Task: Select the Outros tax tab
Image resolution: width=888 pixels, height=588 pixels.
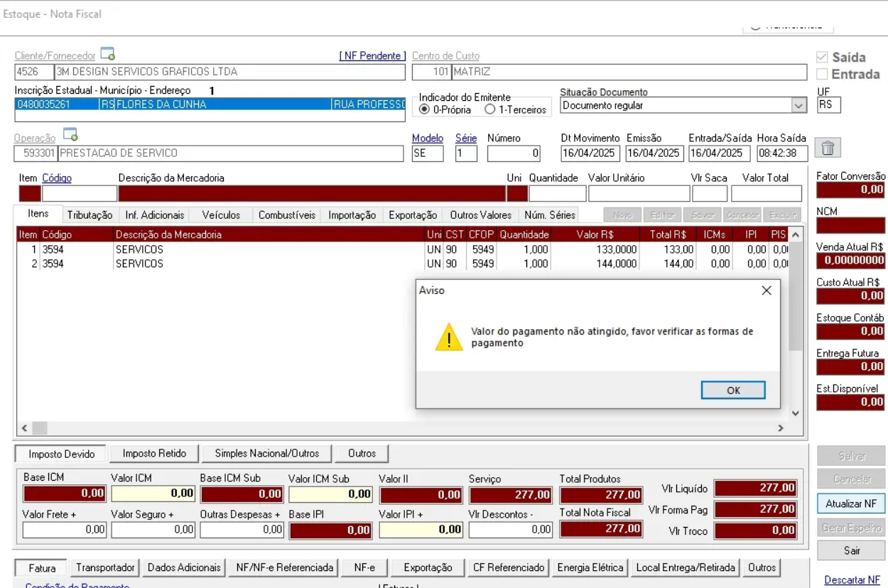Action: pyautogui.click(x=362, y=453)
